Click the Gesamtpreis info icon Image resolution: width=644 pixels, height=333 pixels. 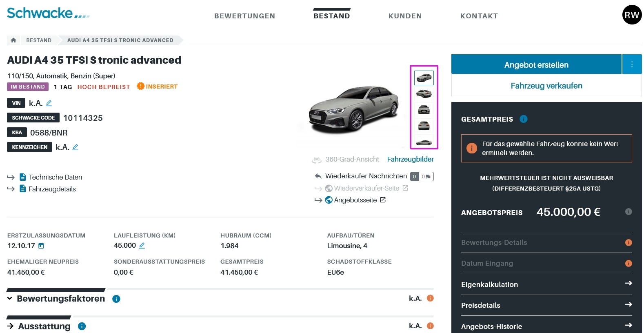524,119
